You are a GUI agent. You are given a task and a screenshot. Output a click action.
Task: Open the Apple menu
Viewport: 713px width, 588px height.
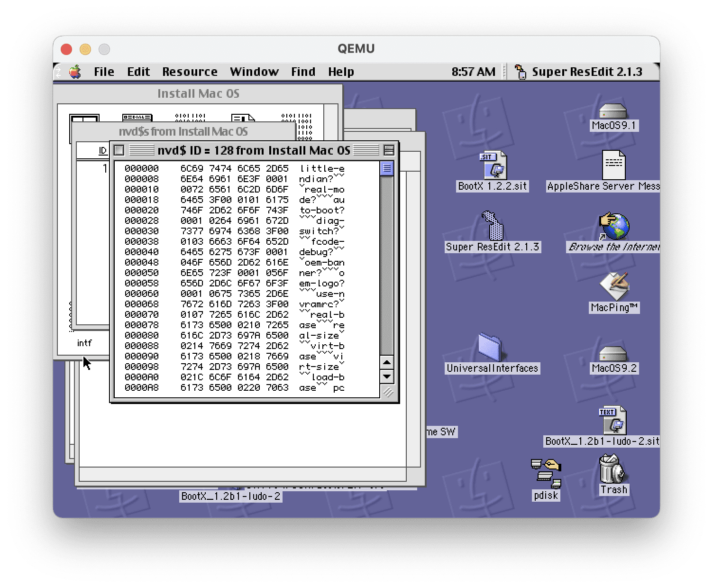pos(75,72)
